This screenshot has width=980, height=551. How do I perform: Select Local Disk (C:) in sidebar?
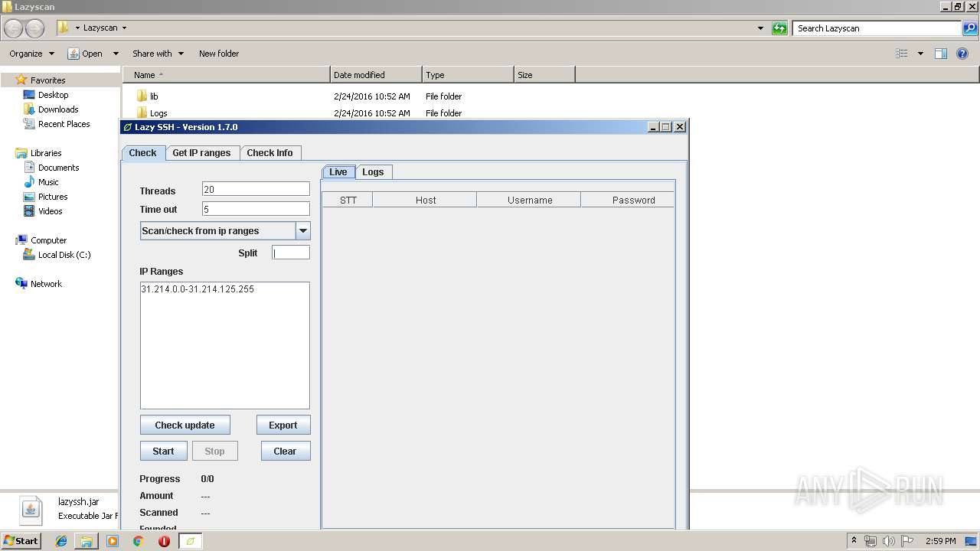tap(64, 255)
